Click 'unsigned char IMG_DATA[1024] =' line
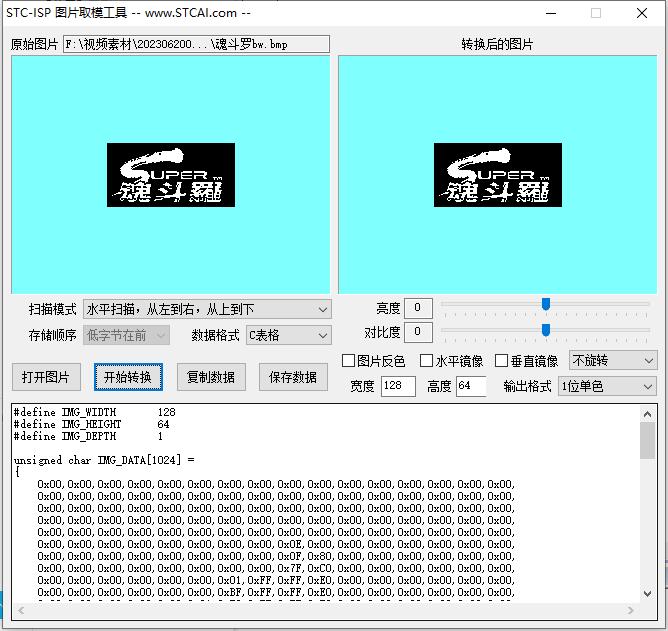Image resolution: width=668 pixels, height=631 pixels. pos(104,460)
